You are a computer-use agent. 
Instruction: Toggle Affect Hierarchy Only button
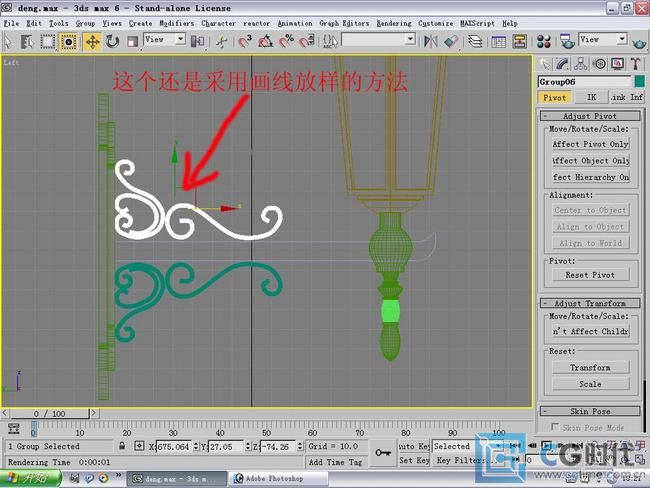point(590,177)
